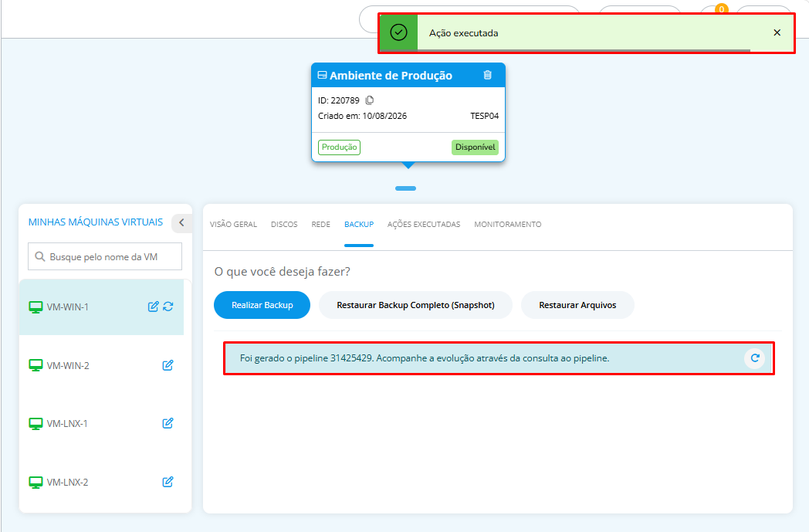
Task: Edit VM-WIN-2 using the pencil icon
Action: (x=168, y=365)
